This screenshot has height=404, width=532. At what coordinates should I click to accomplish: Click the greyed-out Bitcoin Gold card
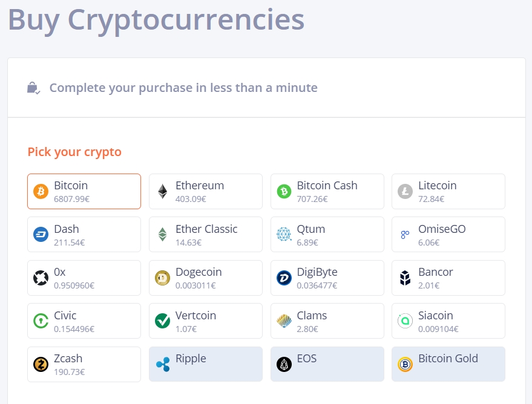coord(448,364)
